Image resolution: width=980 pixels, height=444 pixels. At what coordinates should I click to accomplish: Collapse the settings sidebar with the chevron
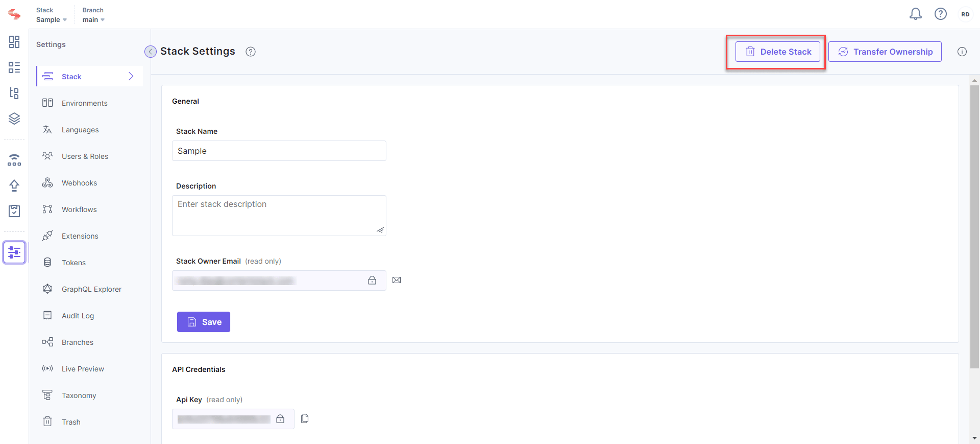pyautogui.click(x=150, y=51)
